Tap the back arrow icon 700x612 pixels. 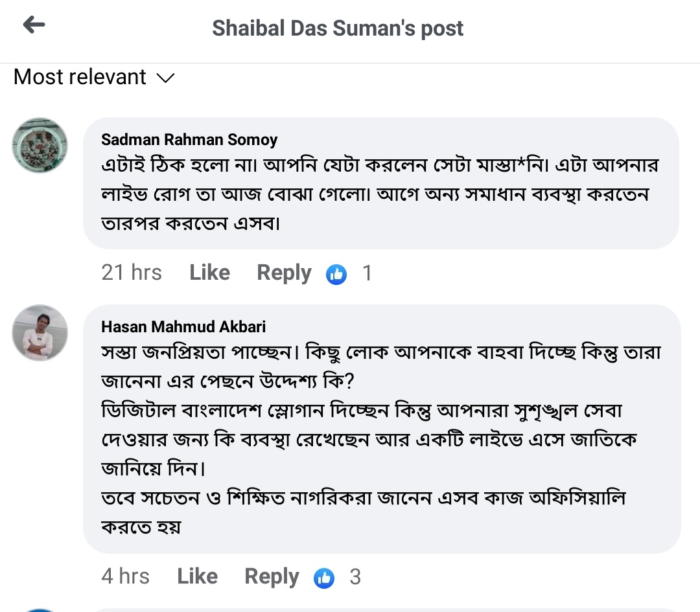click(34, 25)
